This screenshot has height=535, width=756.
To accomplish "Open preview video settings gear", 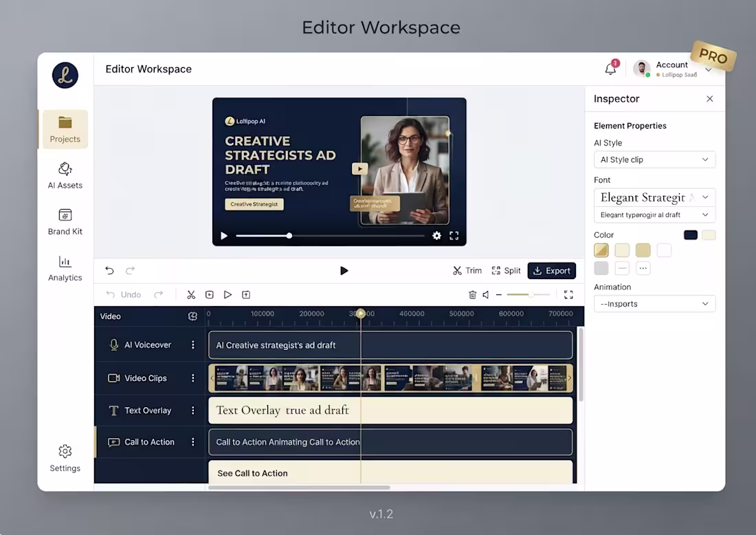I will pyautogui.click(x=437, y=236).
